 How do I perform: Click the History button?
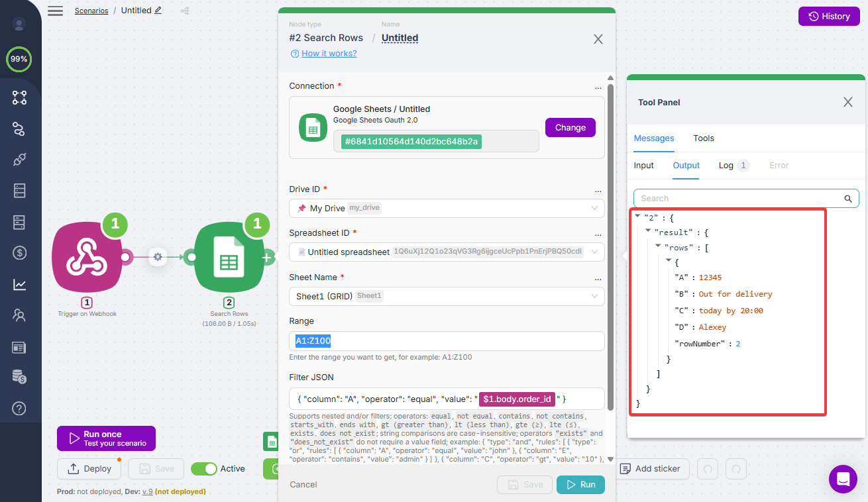pyautogui.click(x=828, y=17)
